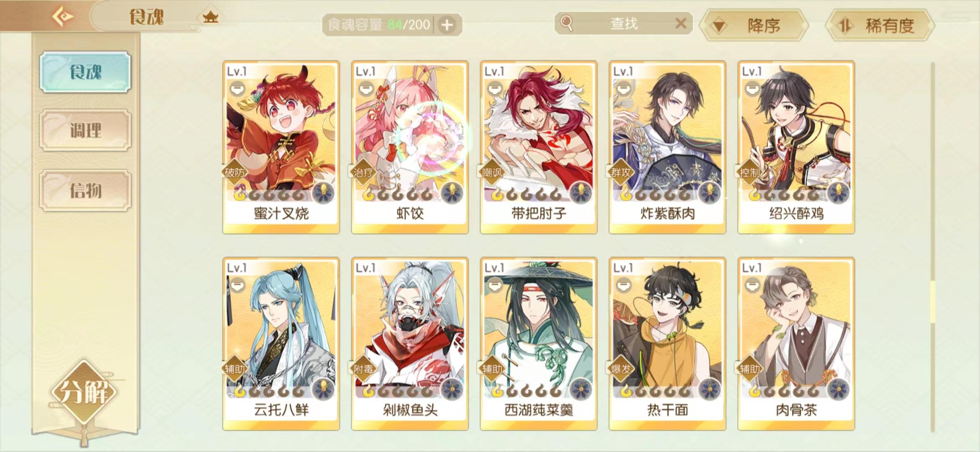980x452 pixels.
Task: Switch to the 调理 tab
Action: pos(85,131)
